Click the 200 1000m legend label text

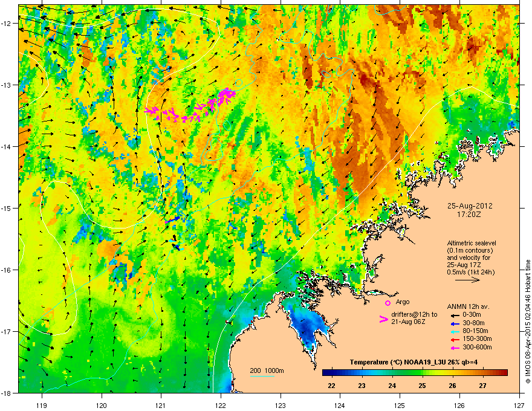(x=267, y=371)
